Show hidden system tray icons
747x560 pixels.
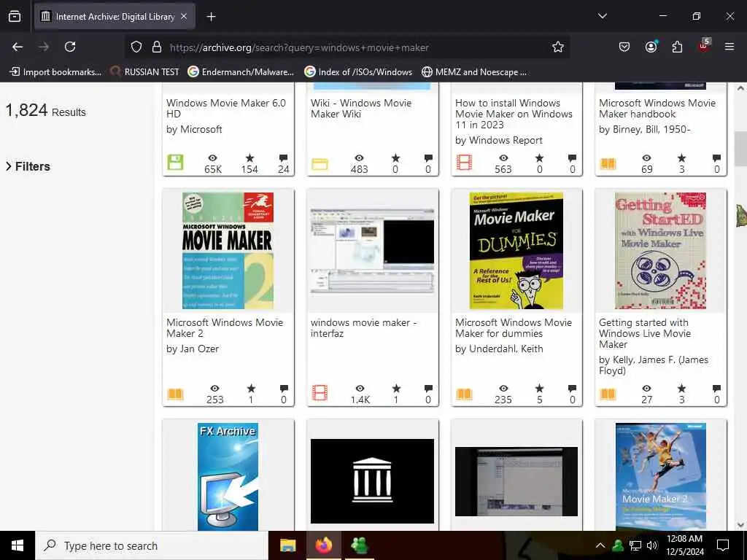pos(600,545)
